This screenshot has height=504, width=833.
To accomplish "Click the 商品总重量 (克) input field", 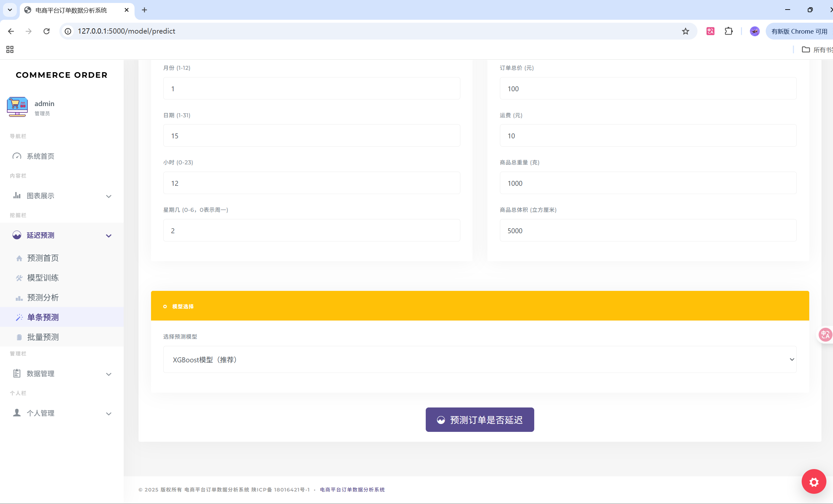I will pyautogui.click(x=648, y=183).
